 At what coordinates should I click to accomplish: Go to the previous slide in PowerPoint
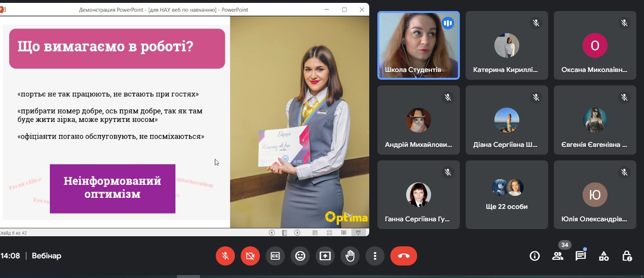272,232
